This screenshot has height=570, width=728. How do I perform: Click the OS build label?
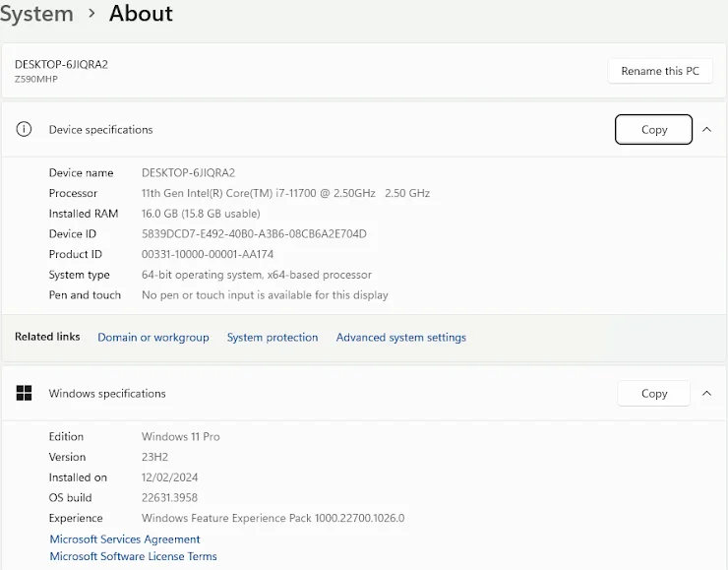pyautogui.click(x=70, y=498)
